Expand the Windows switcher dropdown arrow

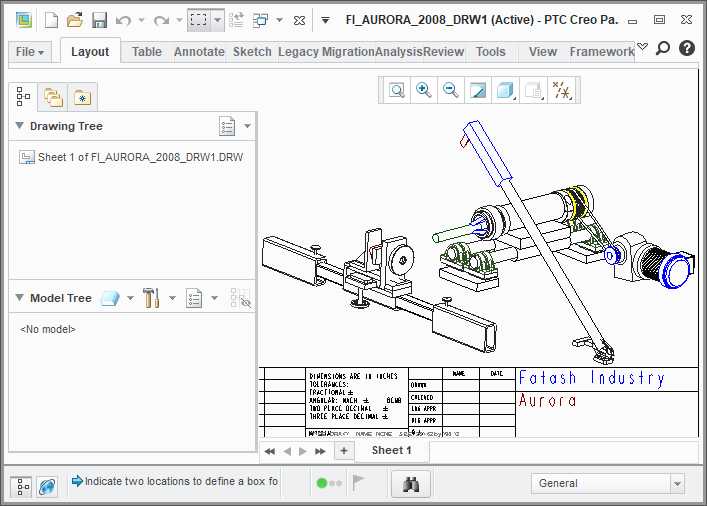279,20
